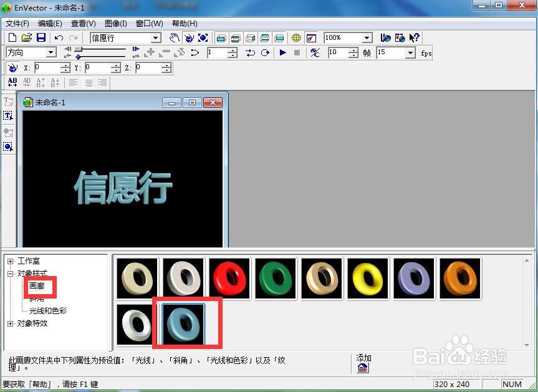Activate the context help pointer icon

pyautogui.click(x=414, y=38)
